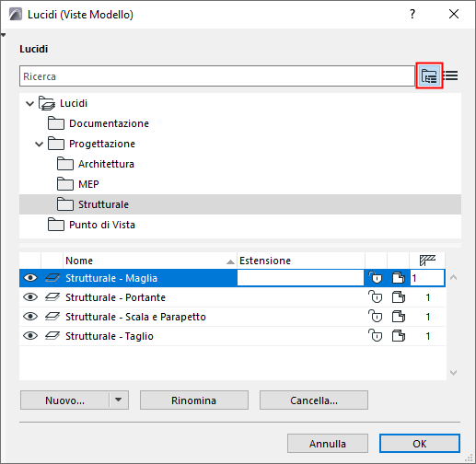Toggle lock of Strutturale - Taglio

(x=376, y=336)
